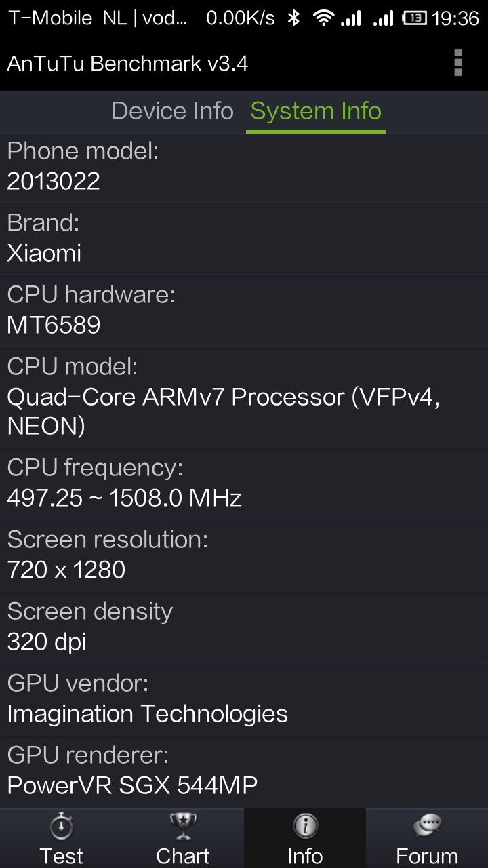Select the Brand Xiaomi row
The height and width of the screenshot is (868, 488).
244,239
